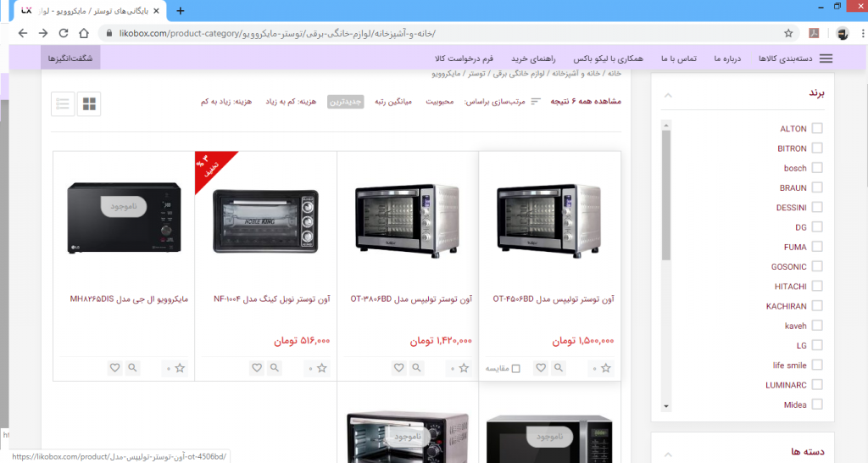
Task: Reload the likobox page
Action: click(64, 33)
